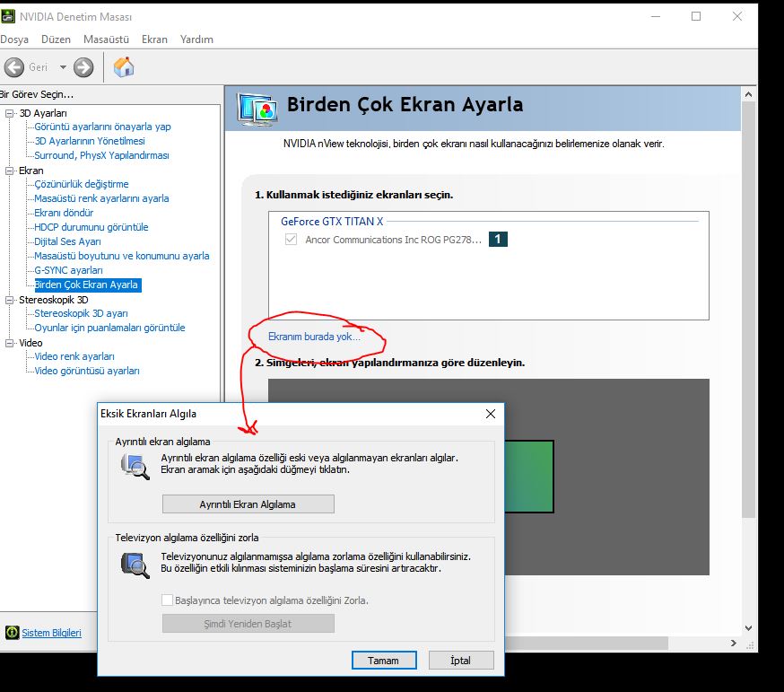Click the NVIDIA Denetim Masası title icon
Viewport: 784px width, 692px height.
8,16
